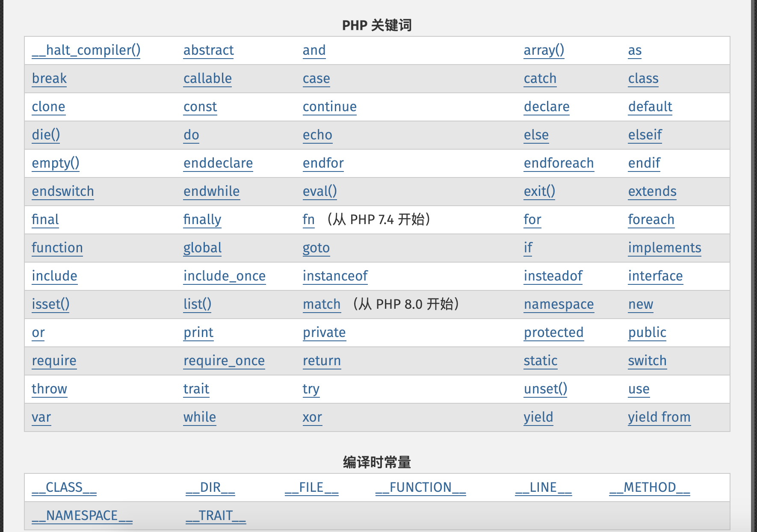Image resolution: width=757 pixels, height=532 pixels.
Task: Click the __NAMESPACE__ constant link
Action: 82,516
